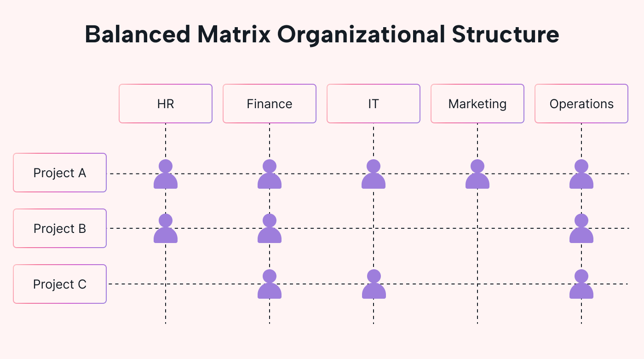Click the Project C Operations person icon

(x=581, y=284)
